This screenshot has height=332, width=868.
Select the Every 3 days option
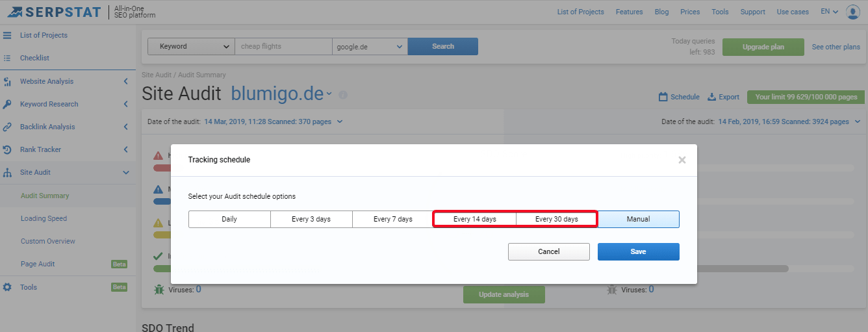311,219
